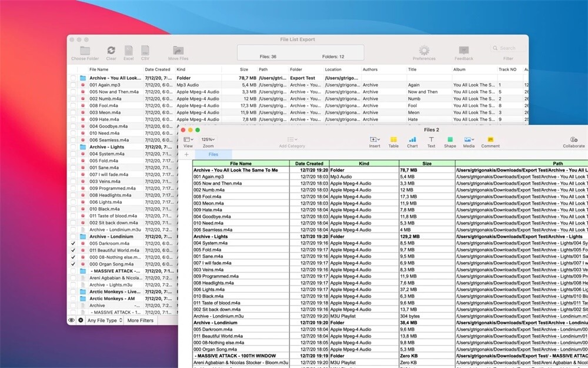Toggle the eye icon in bottom filter bar

[71, 320]
